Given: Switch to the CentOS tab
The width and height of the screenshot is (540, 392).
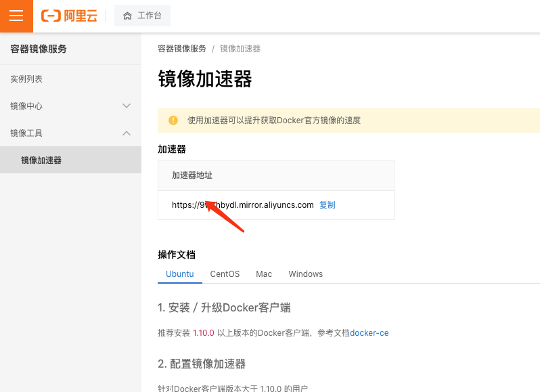Looking at the screenshot, I should click(225, 274).
